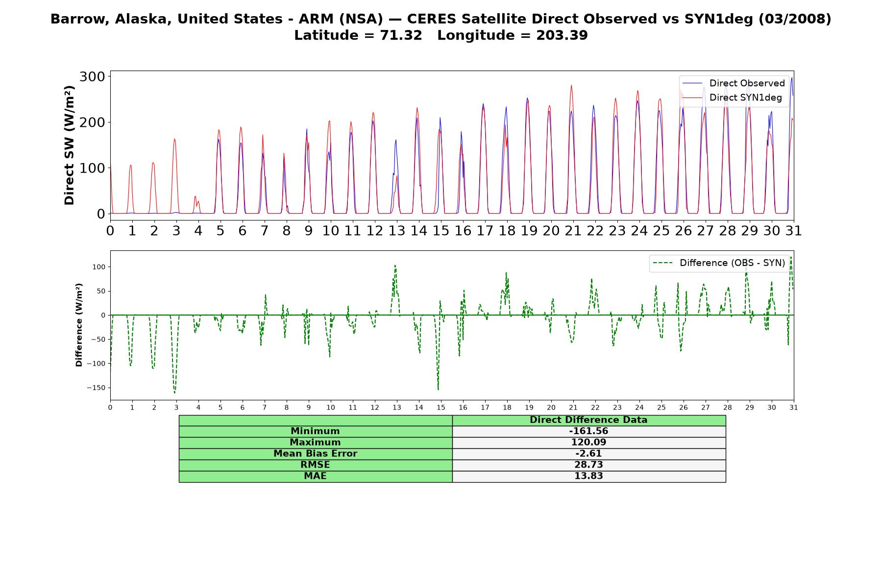The image size is (882, 588).
Task: Click the Direct Difference Data header cell
Action: tap(589, 420)
